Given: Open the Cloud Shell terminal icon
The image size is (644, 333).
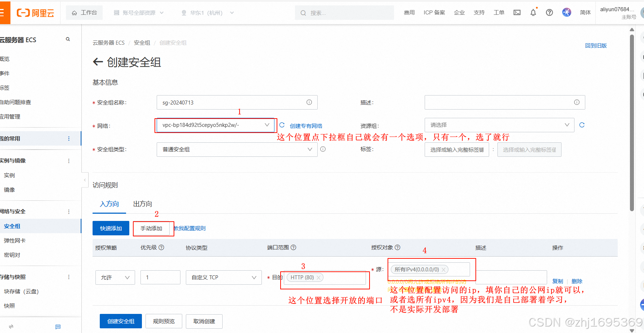Looking at the screenshot, I should pyautogui.click(x=517, y=13).
